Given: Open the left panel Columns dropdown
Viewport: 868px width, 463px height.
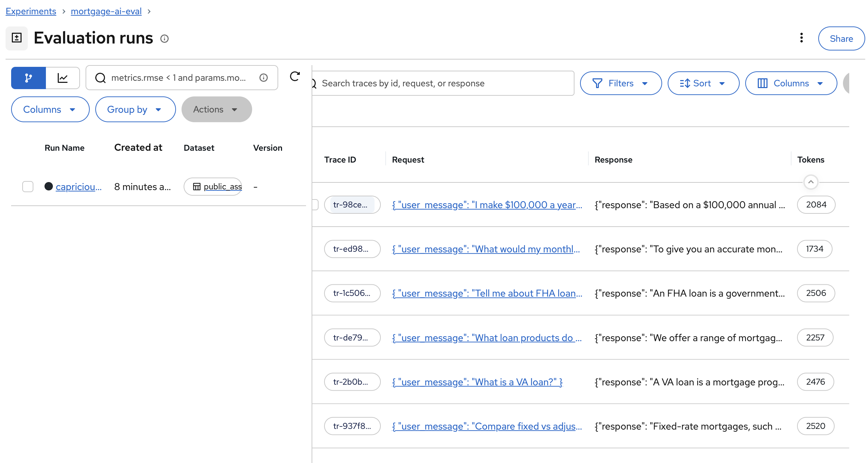Looking at the screenshot, I should [x=50, y=110].
